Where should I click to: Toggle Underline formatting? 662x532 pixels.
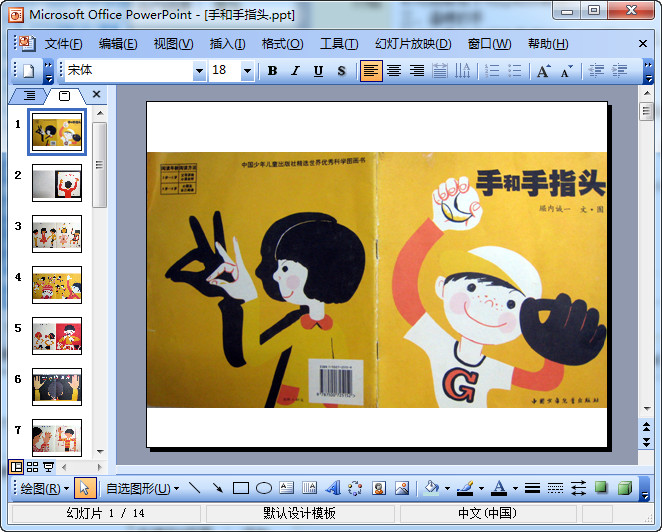[318, 71]
